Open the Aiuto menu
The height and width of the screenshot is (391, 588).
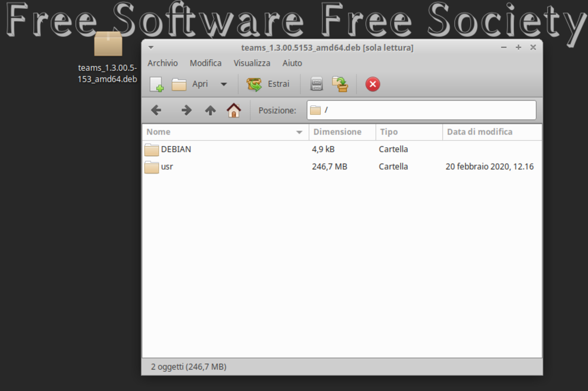292,63
